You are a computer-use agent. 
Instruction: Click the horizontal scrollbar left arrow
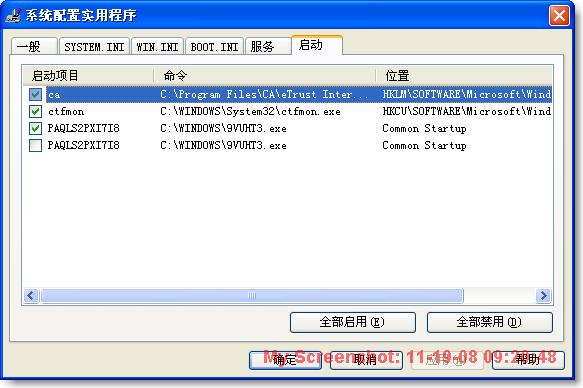pyautogui.click(x=31, y=296)
